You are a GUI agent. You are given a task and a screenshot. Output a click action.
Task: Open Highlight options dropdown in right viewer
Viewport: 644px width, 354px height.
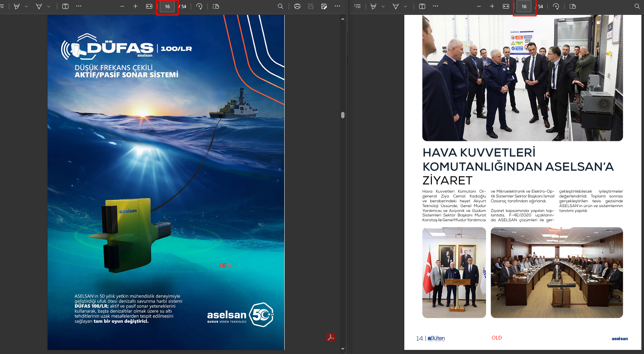(383, 6)
